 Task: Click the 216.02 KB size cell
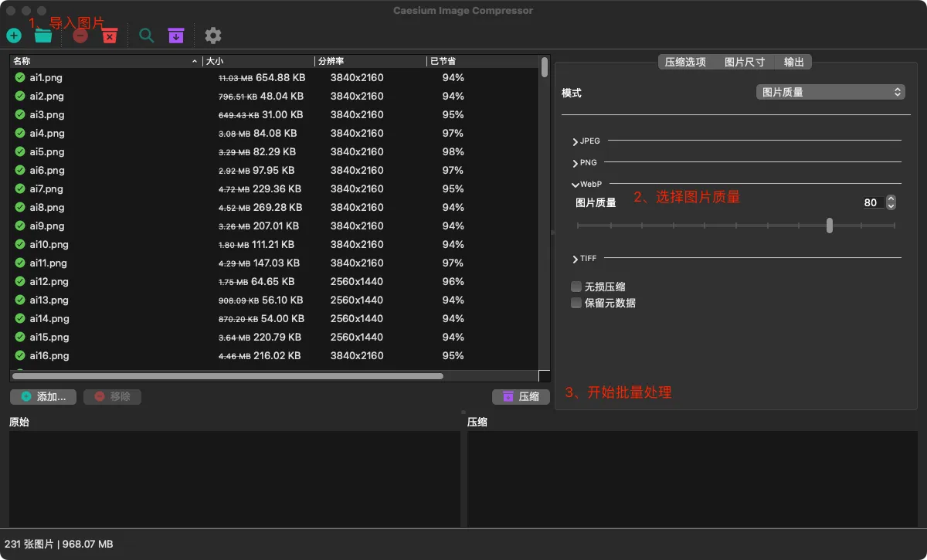click(277, 355)
